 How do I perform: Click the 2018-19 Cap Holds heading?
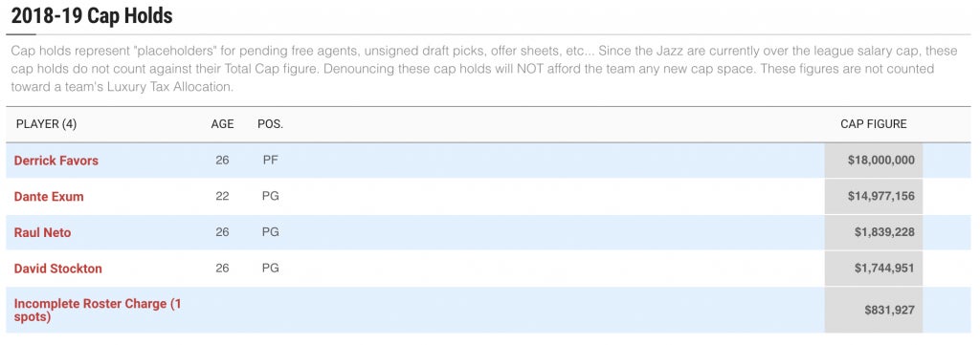point(92,15)
